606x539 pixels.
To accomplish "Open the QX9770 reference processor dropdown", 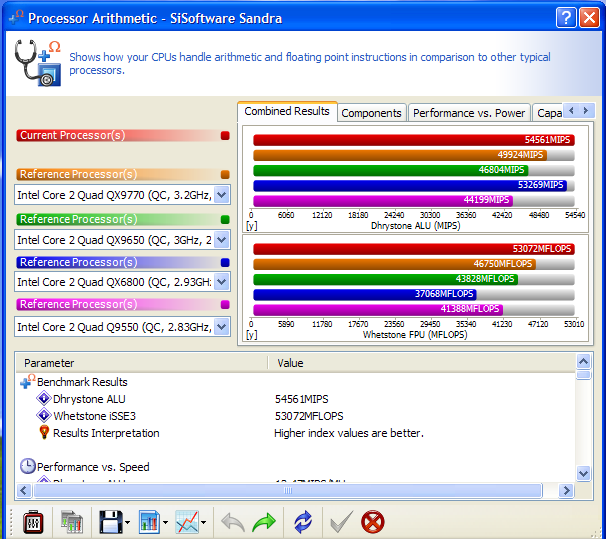I will click(x=222, y=194).
